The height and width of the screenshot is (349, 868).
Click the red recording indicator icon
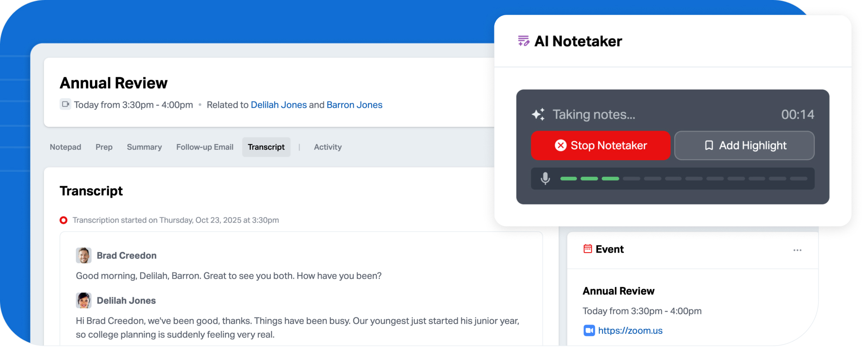(x=63, y=220)
